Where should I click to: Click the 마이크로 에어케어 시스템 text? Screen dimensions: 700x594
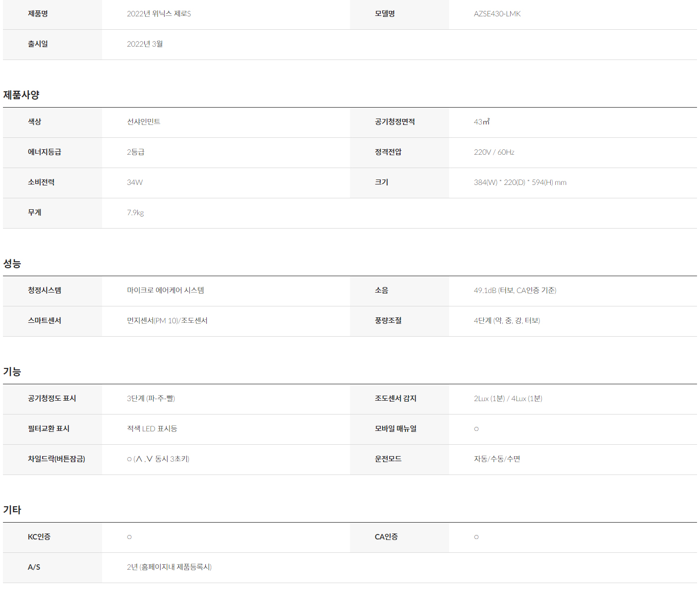click(x=165, y=291)
